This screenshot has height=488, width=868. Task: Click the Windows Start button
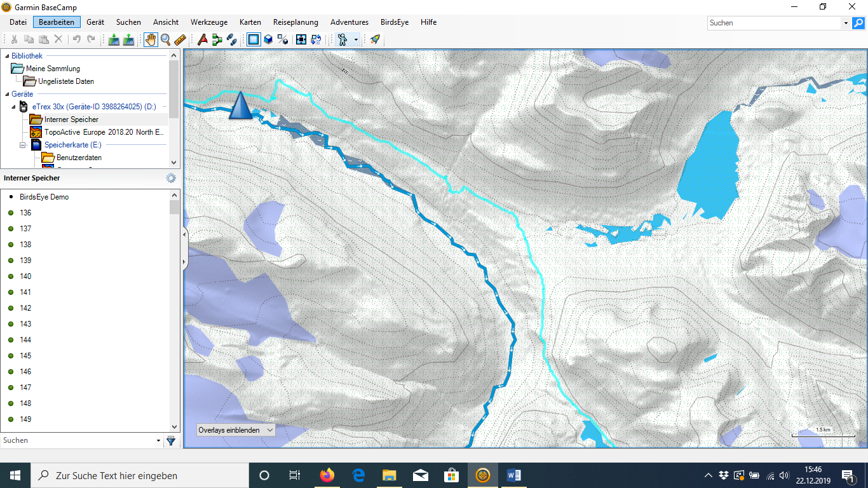tap(15, 475)
